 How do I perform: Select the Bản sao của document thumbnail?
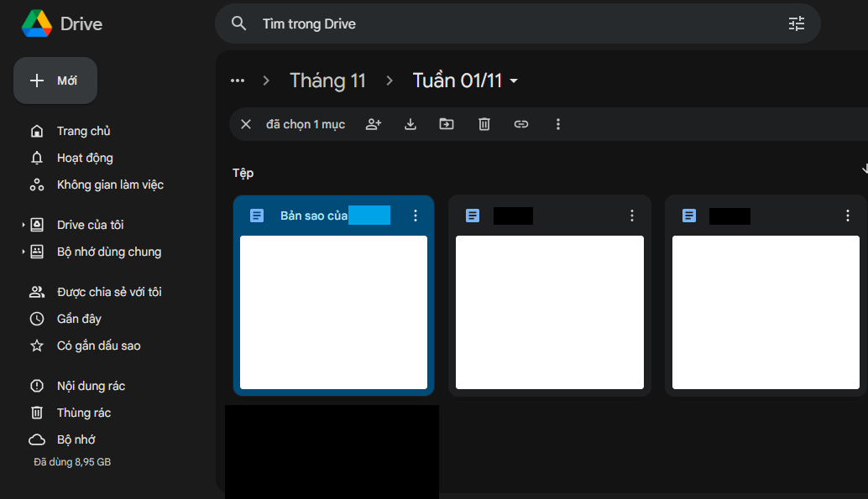tap(333, 312)
